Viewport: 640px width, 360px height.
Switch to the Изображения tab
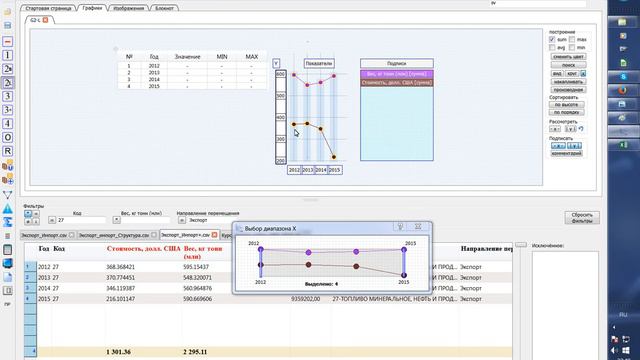(x=128, y=8)
